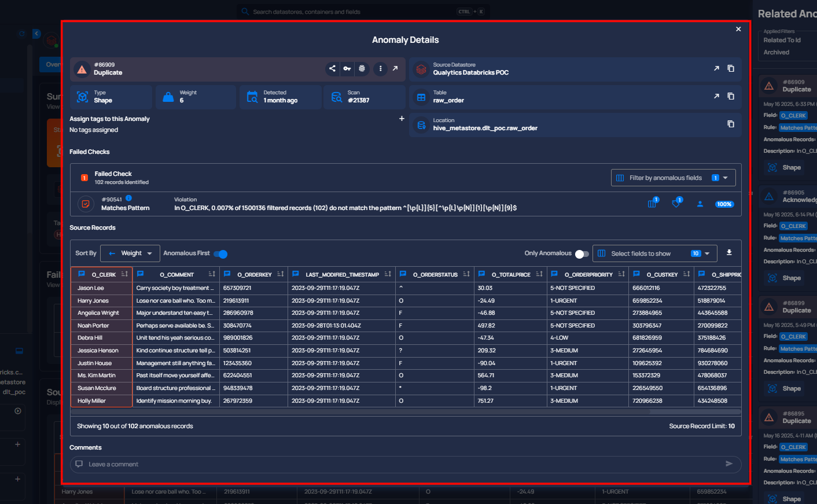
Task: Click the fingerprint icon in anomaly header
Action: [x=362, y=68]
